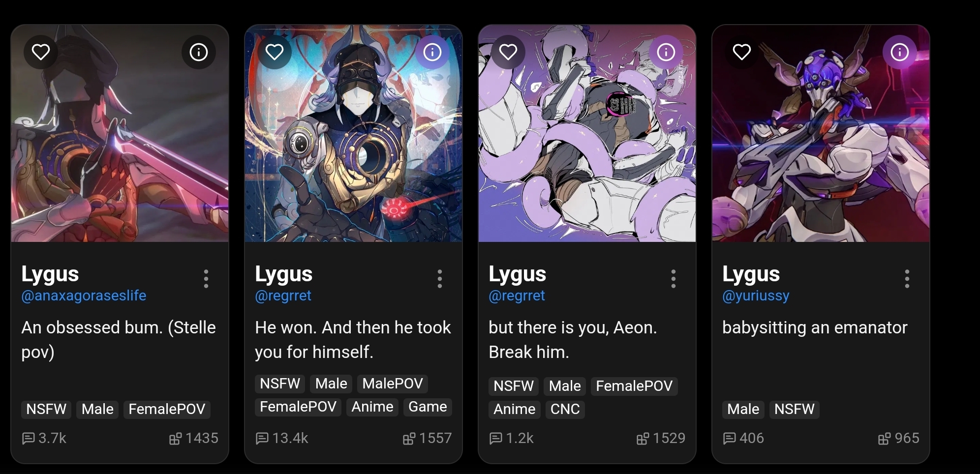Viewport: 980px width, 474px height.
Task: Visit the @anaxagoraseslife creator profile
Action: [84, 296]
